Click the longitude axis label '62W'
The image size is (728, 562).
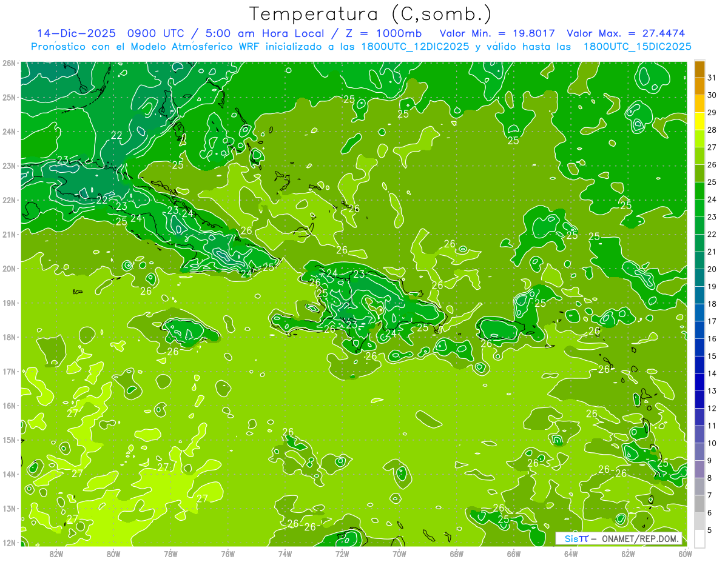628,553
